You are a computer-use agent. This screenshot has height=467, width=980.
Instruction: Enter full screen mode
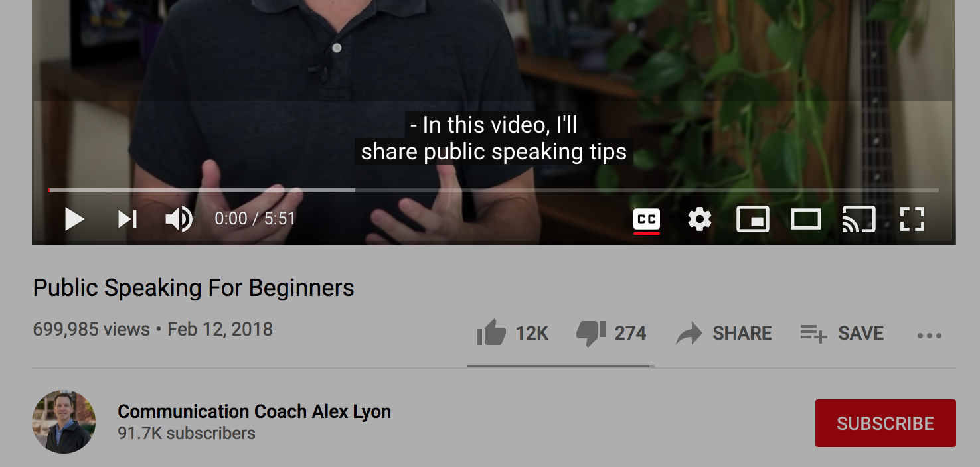[912, 219]
